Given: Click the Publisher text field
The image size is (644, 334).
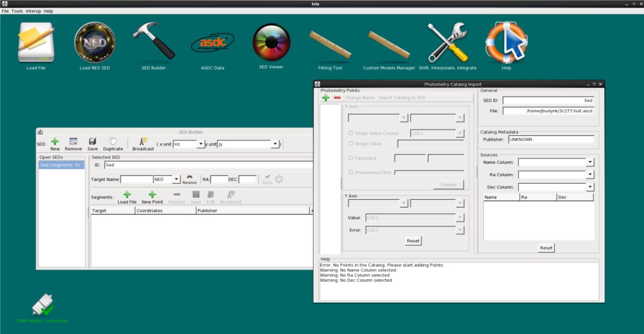Looking at the screenshot, I should pos(550,139).
